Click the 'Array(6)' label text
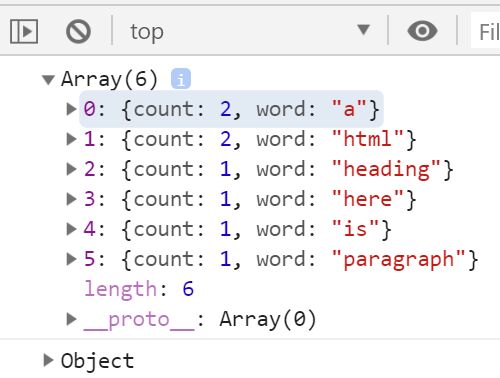The height and width of the screenshot is (378, 500). click(109, 80)
